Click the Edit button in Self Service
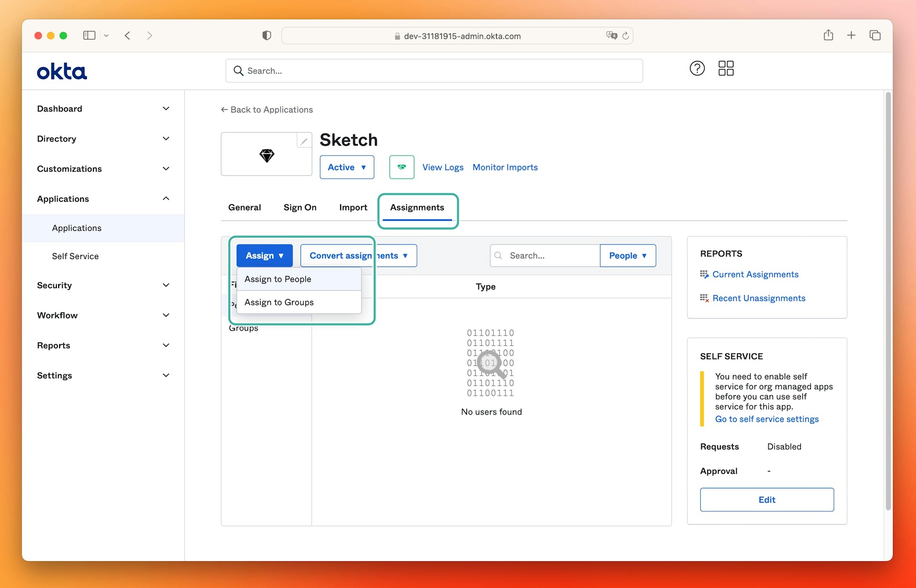The image size is (916, 588). pyautogui.click(x=767, y=499)
